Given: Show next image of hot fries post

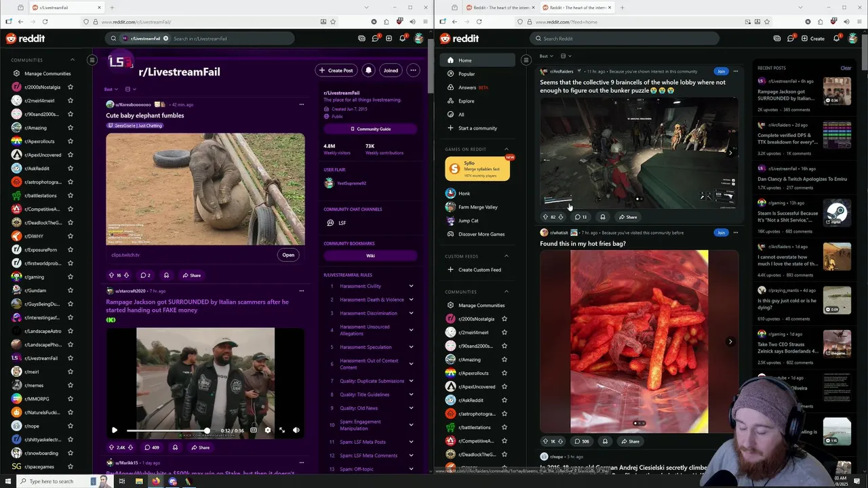Looking at the screenshot, I should [730, 342].
